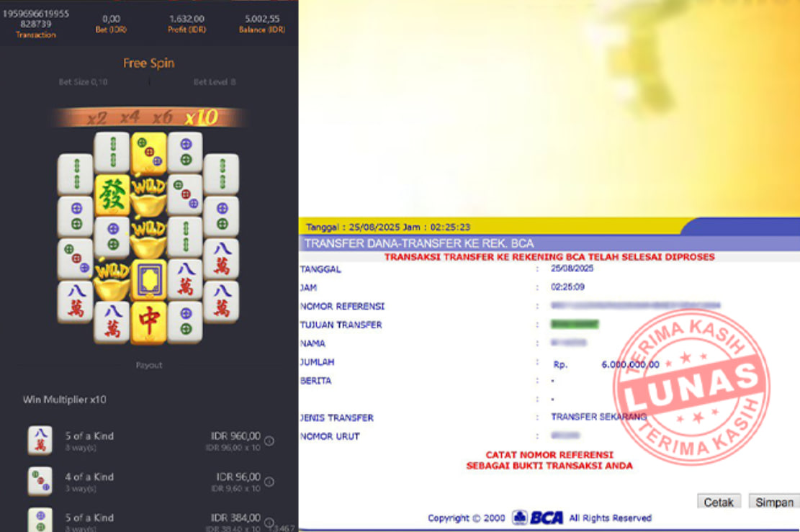Select the JUMLAH amount 6.000.000,00

631,364
